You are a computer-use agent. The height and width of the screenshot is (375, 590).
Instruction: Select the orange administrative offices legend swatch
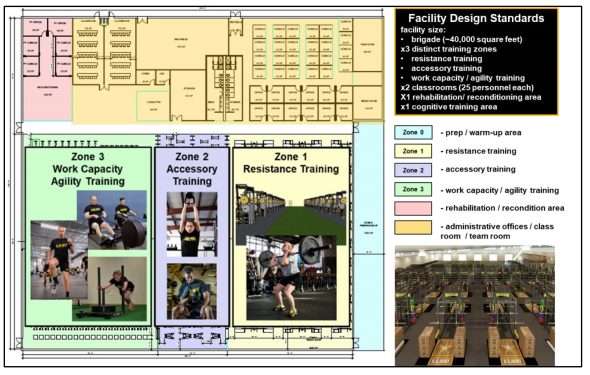pyautogui.click(x=413, y=228)
